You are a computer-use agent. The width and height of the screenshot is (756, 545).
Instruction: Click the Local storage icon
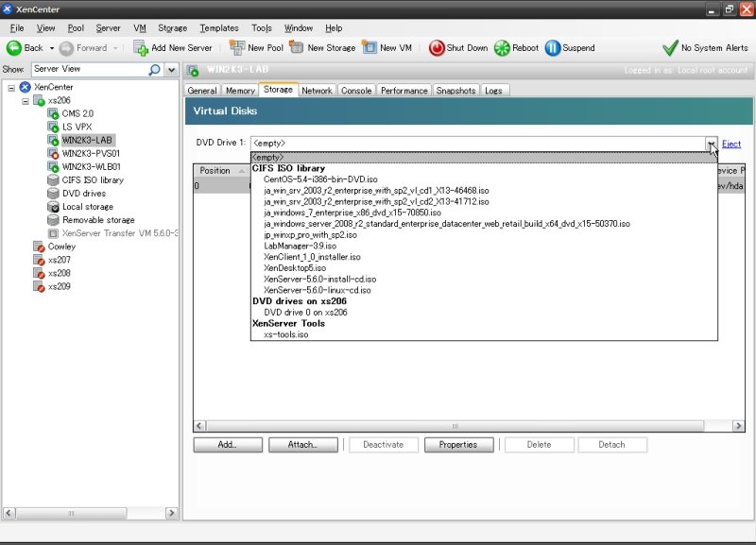(53, 207)
